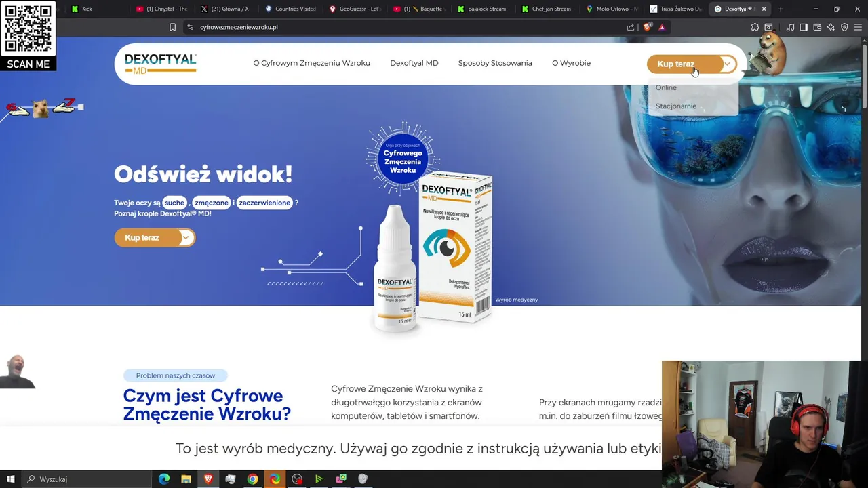Screen dimensions: 868x488
Task: Switch to the GeoGuessr tab
Action: click(355, 9)
